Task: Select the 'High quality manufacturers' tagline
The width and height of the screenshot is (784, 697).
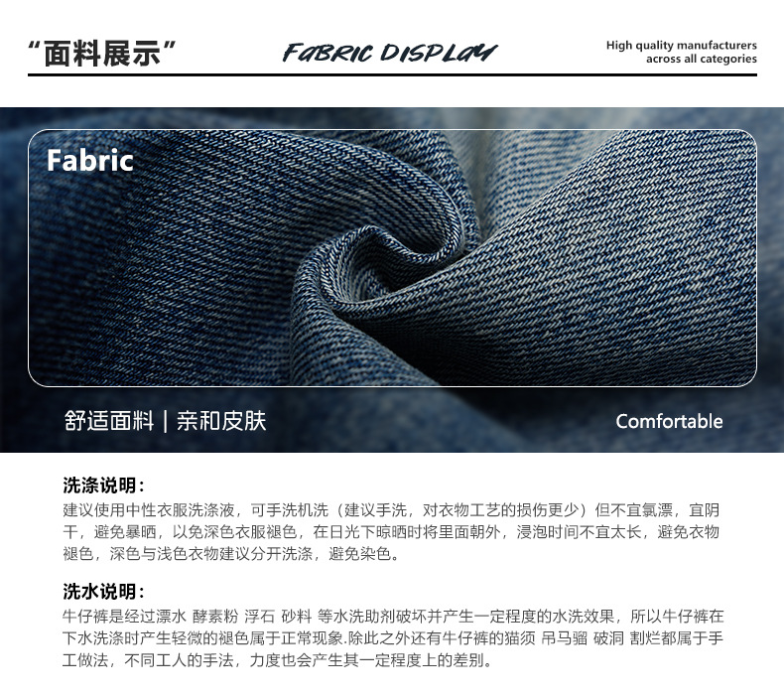Action: coord(681,45)
